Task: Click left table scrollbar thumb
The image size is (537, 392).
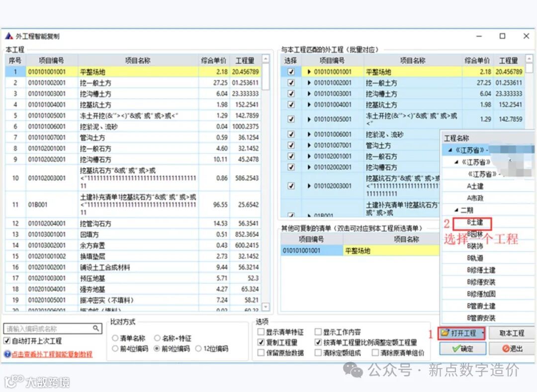Action: pyautogui.click(x=266, y=77)
